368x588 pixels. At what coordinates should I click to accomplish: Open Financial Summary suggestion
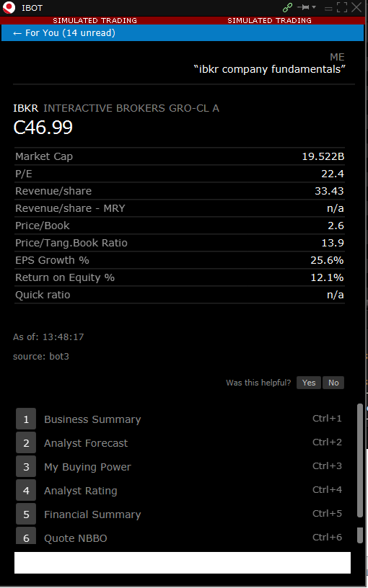(179, 514)
